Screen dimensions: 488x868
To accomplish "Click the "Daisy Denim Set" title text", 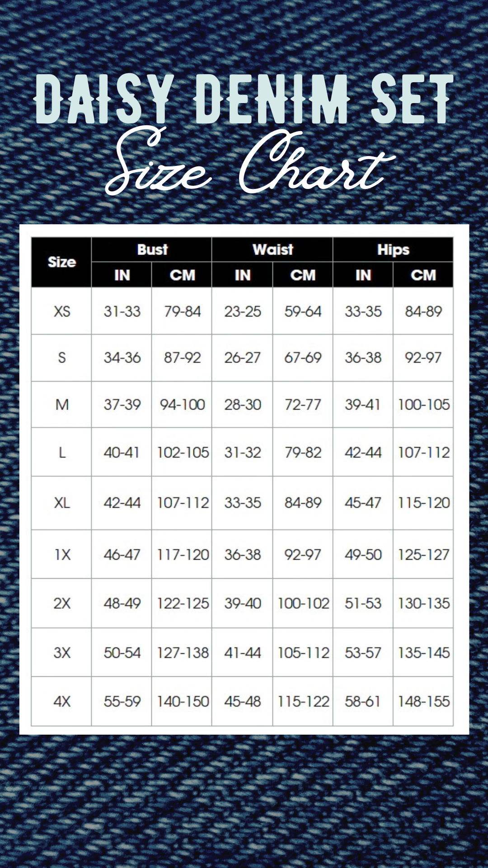I will pyautogui.click(x=244, y=99).
